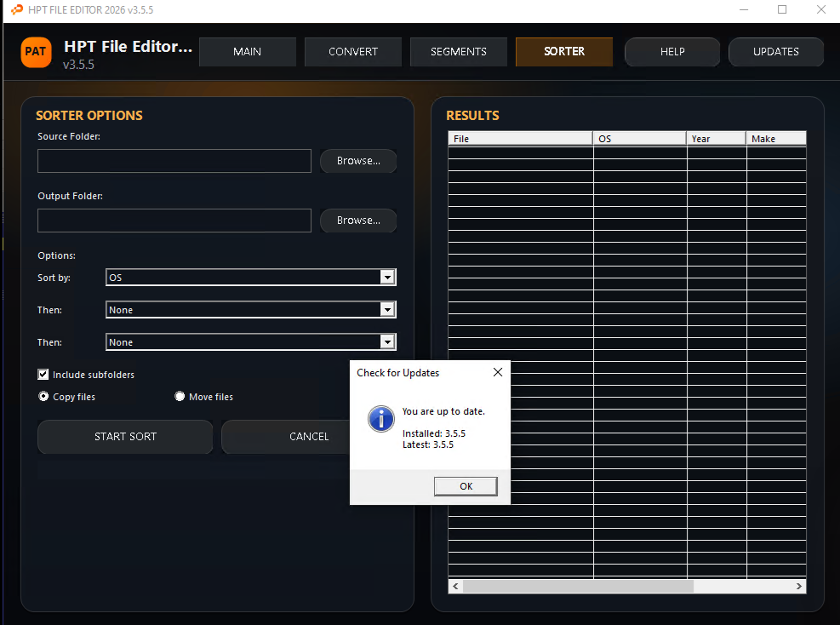Click the right scroll arrow in Results

tap(799, 587)
